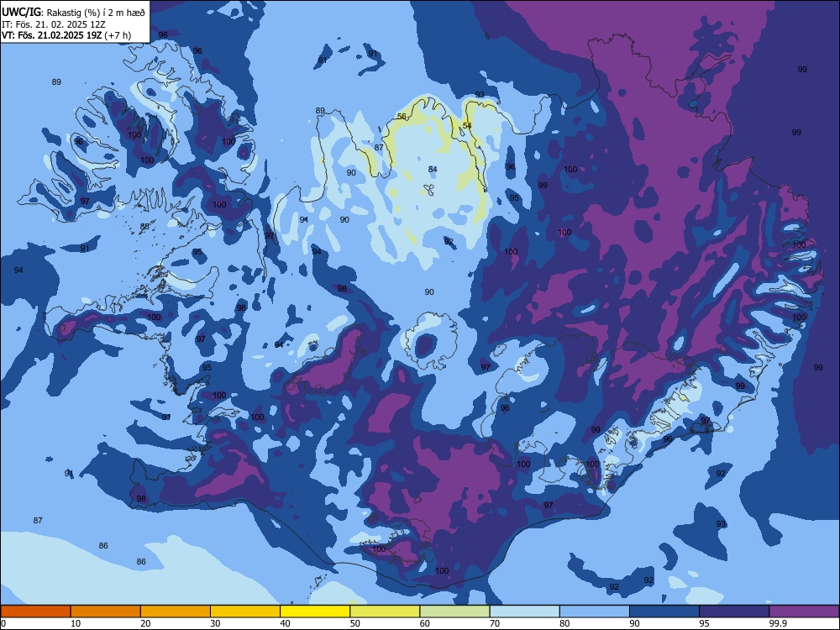
Task: Select the orange 10–20 legend swatch
Action: click(106, 612)
